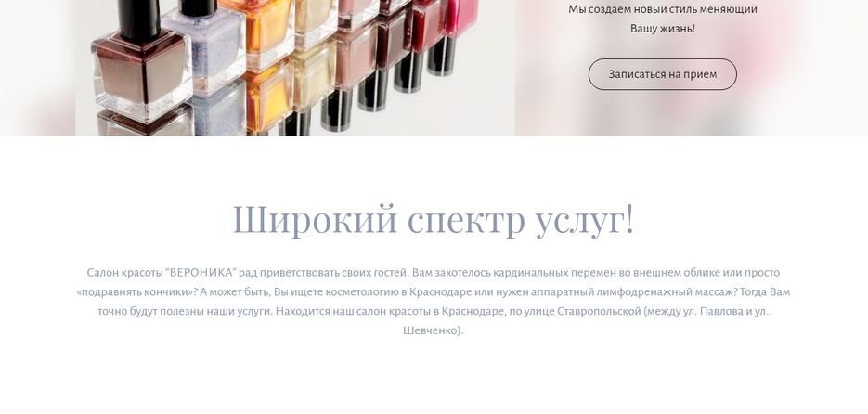Click the salon name "ВЕРОНИКА" in paragraph
868x414 pixels.
[201, 272]
